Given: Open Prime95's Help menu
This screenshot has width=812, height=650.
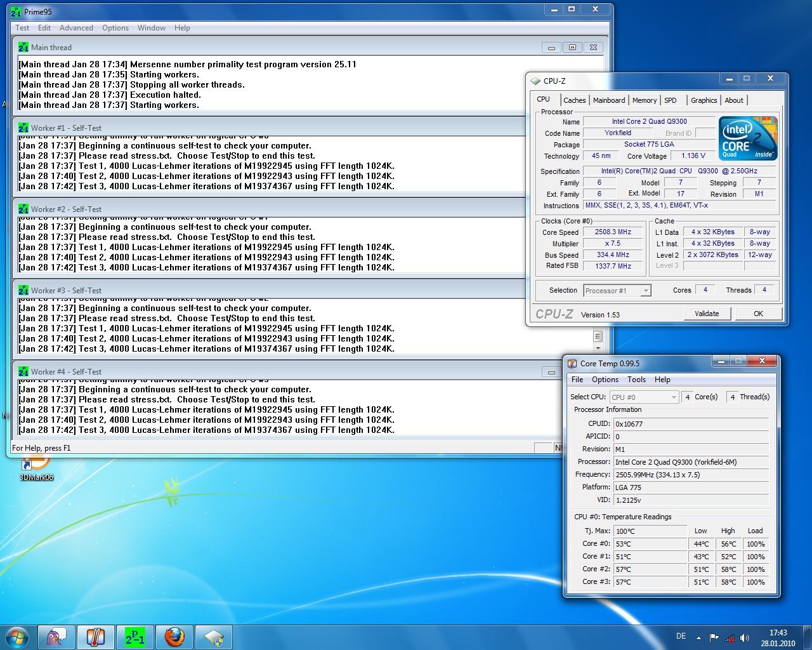Looking at the screenshot, I should (x=182, y=28).
